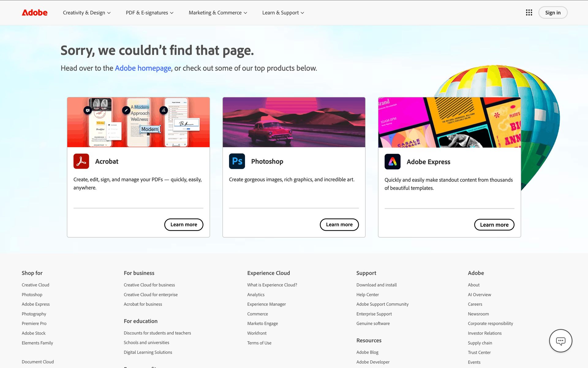
Task: Open Acrobat for business link
Action: click(x=143, y=304)
